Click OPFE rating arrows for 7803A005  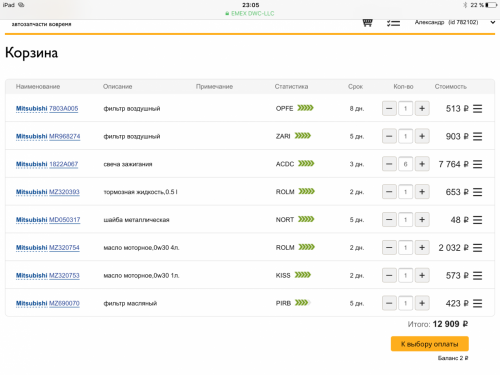[x=305, y=108]
